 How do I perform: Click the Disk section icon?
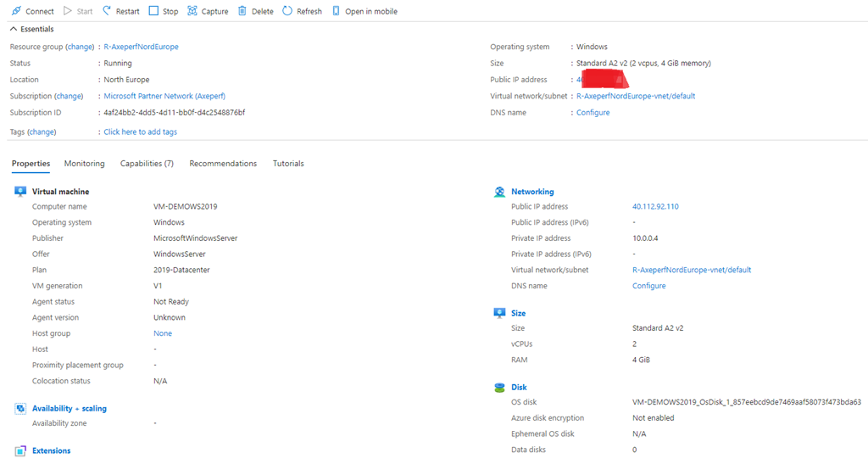[x=499, y=387]
